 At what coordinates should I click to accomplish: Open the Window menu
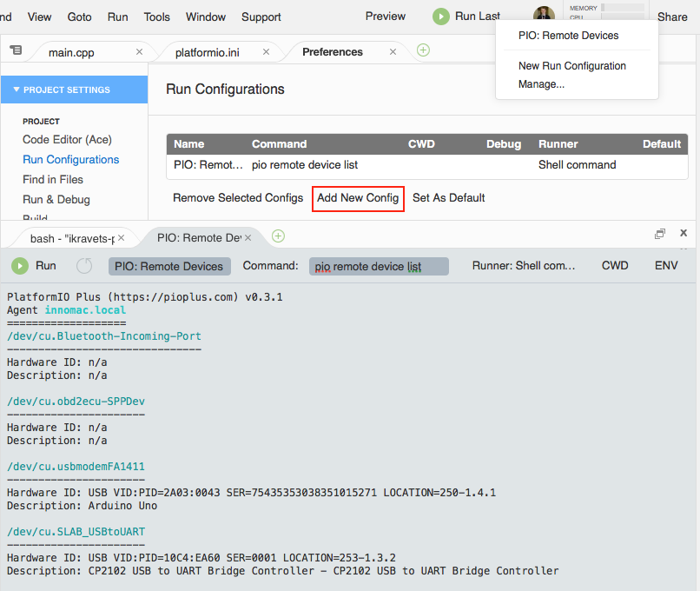[206, 17]
